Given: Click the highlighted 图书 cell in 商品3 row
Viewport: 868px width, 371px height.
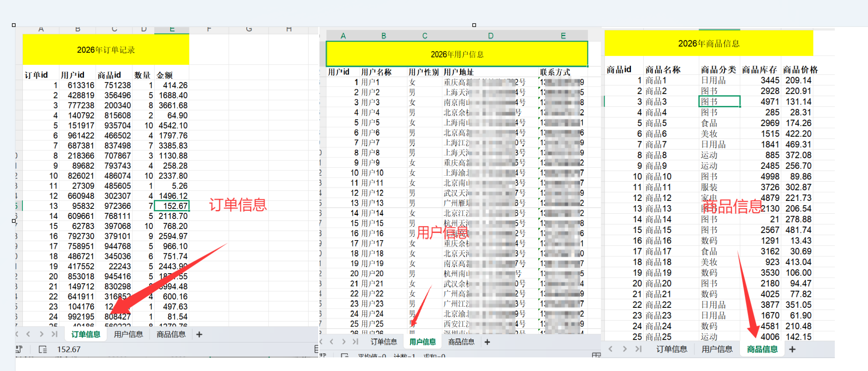Looking at the screenshot, I should click(719, 102).
